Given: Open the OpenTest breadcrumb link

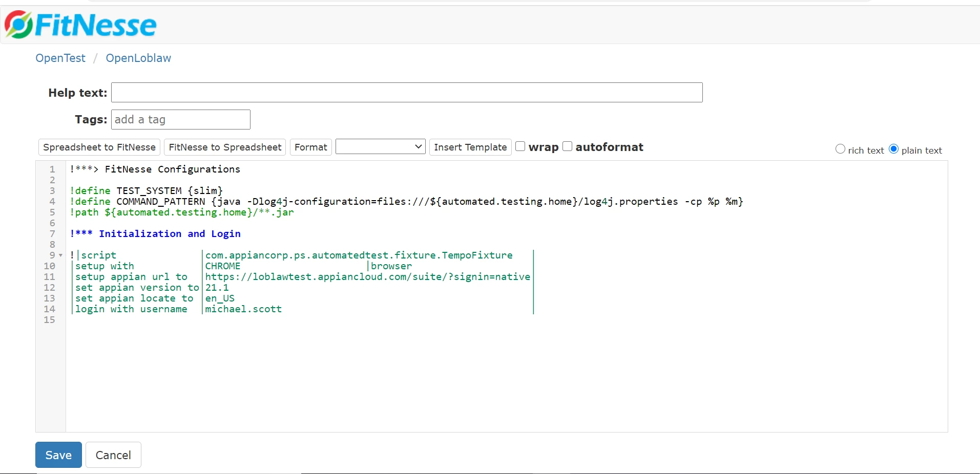Looking at the screenshot, I should tap(60, 58).
